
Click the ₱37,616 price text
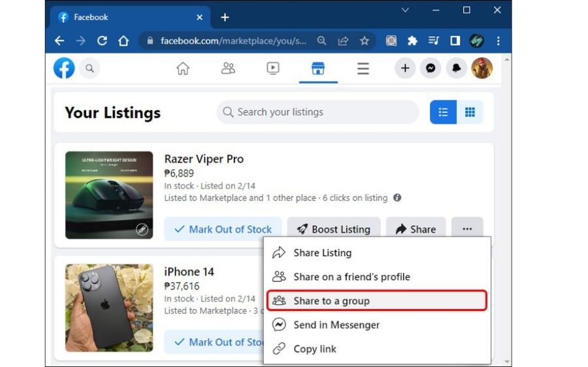[x=182, y=287]
